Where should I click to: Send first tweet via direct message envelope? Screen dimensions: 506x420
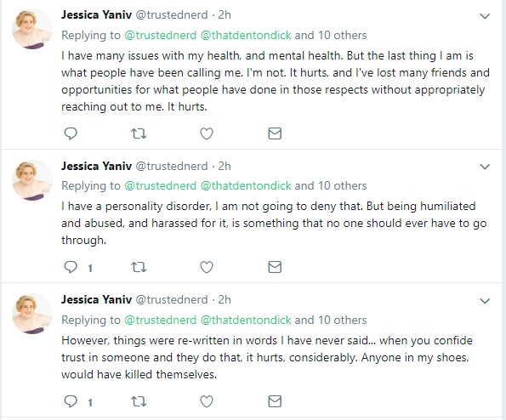coord(275,133)
